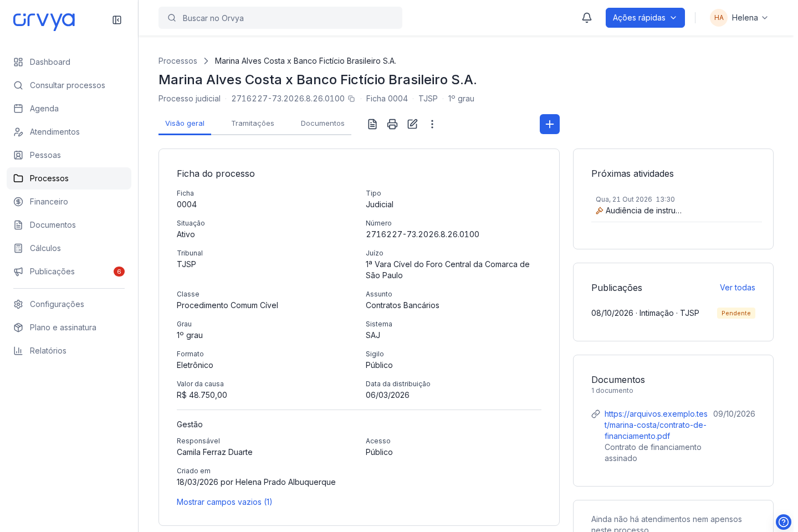Open the Pessoas section
The height and width of the screenshot is (532, 798).
point(69,155)
